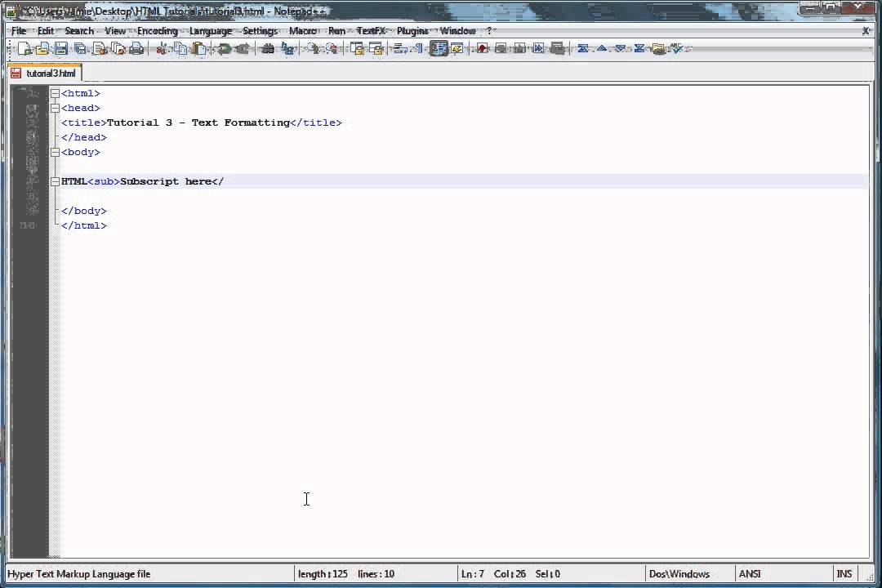Collapse the <html> fold marker

pos(56,93)
